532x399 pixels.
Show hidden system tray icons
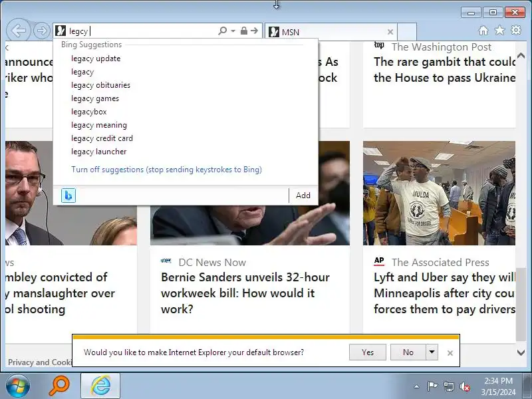click(x=416, y=386)
